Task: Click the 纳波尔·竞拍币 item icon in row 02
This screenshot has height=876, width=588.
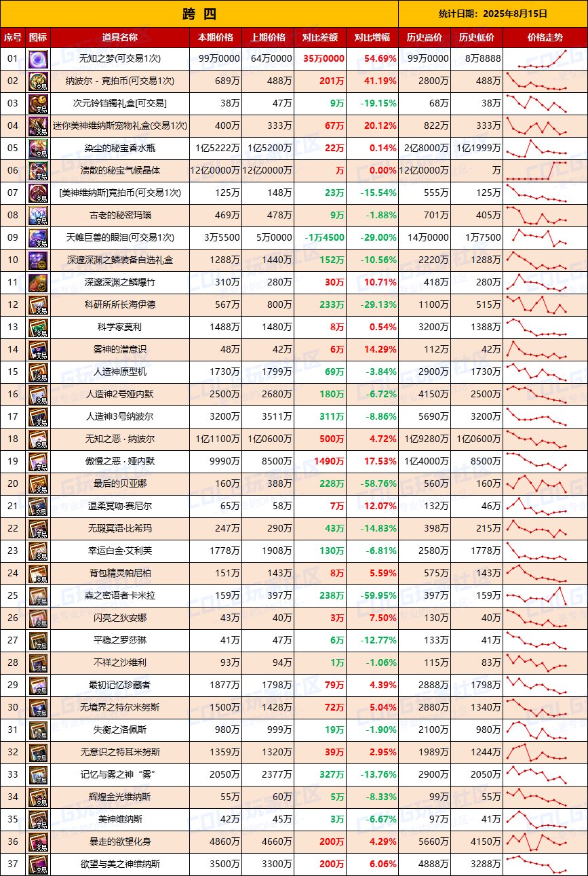Action: pyautogui.click(x=38, y=81)
